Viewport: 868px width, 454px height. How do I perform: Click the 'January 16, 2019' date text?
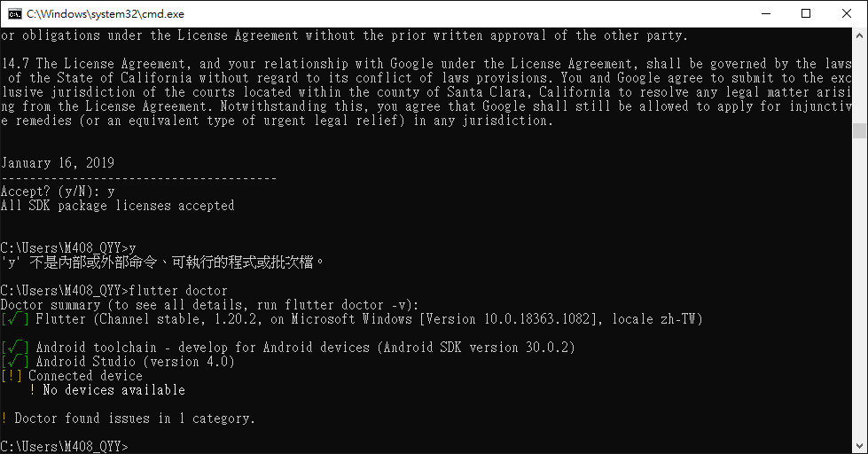58,163
